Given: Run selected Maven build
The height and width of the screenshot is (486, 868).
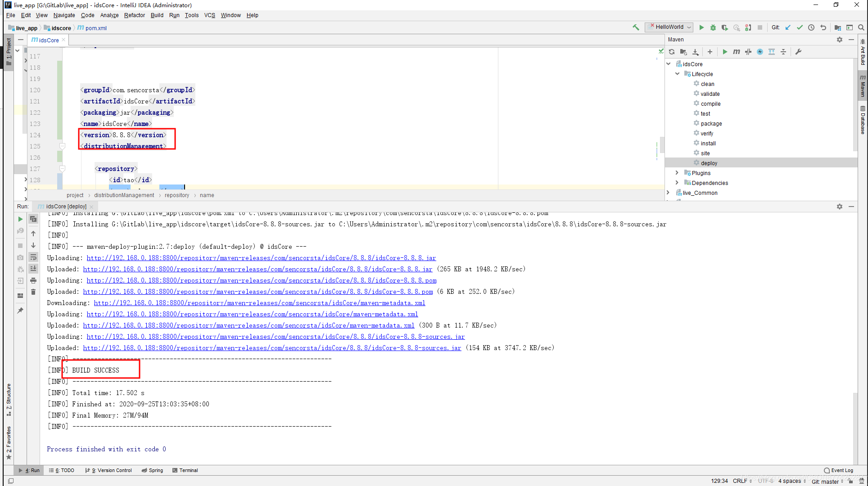Looking at the screenshot, I should click(725, 52).
